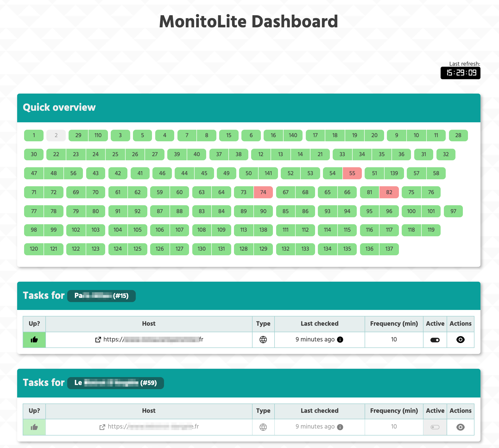Click the host URL link for task #15
Image resolution: width=499 pixels, height=448 pixels.
pos(153,339)
